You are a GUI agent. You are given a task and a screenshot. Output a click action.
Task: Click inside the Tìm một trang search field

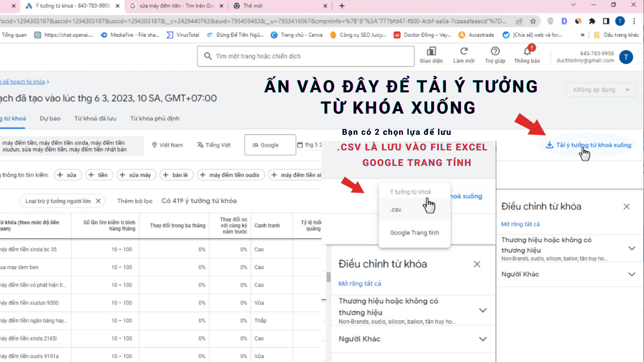click(x=305, y=56)
